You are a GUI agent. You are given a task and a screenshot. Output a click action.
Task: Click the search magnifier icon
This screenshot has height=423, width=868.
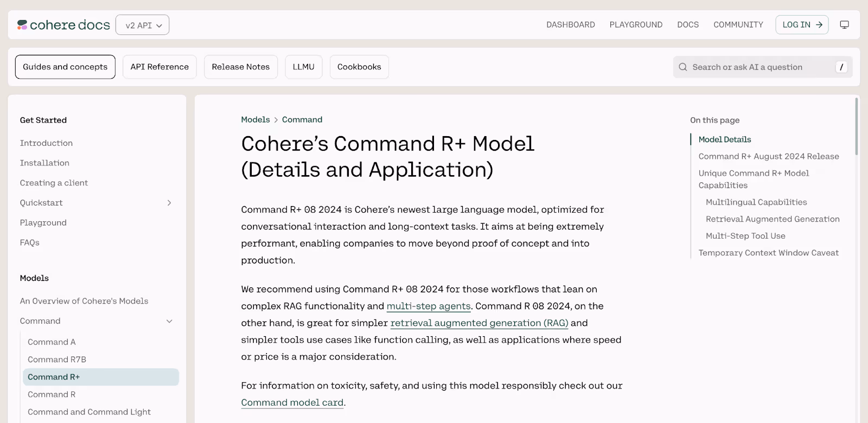point(683,67)
